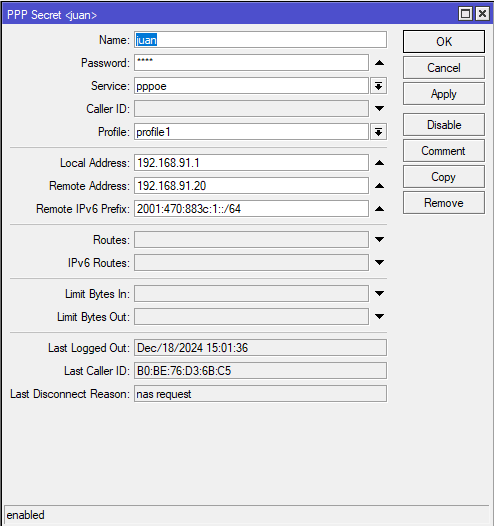Click the Last Caller ID MAC value
This screenshot has width=494, height=526.
260,371
